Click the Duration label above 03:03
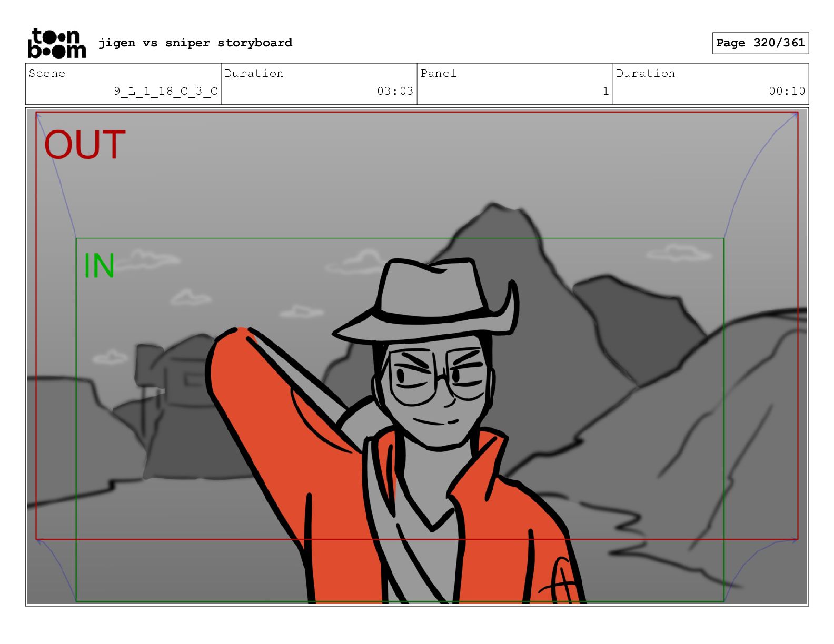The height and width of the screenshot is (644, 834). pos(254,73)
